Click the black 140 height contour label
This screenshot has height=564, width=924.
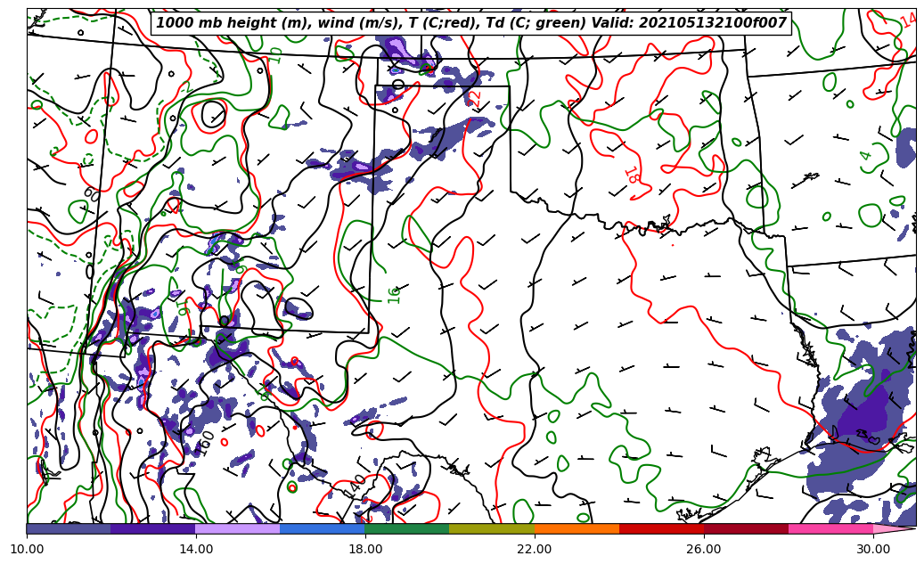pyautogui.click(x=358, y=484)
